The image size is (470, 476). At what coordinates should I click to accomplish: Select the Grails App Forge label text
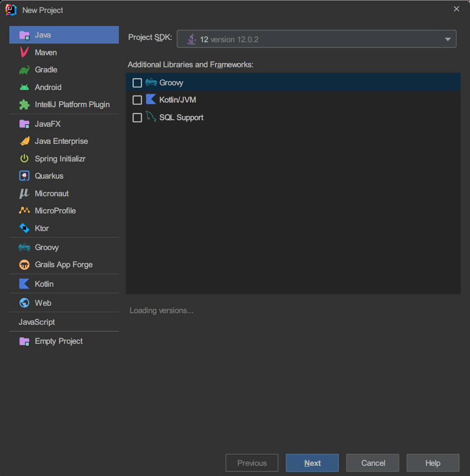(x=64, y=265)
